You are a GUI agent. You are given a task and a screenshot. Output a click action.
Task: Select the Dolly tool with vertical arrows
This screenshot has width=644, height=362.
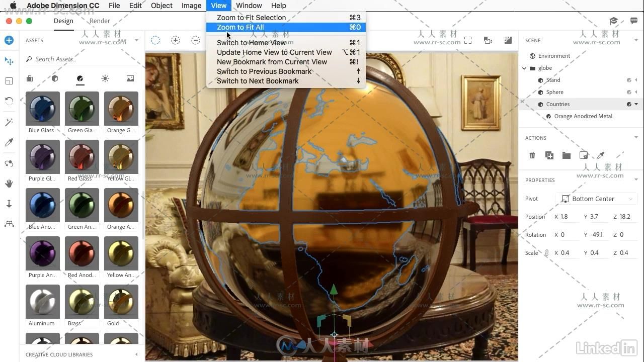9,204
